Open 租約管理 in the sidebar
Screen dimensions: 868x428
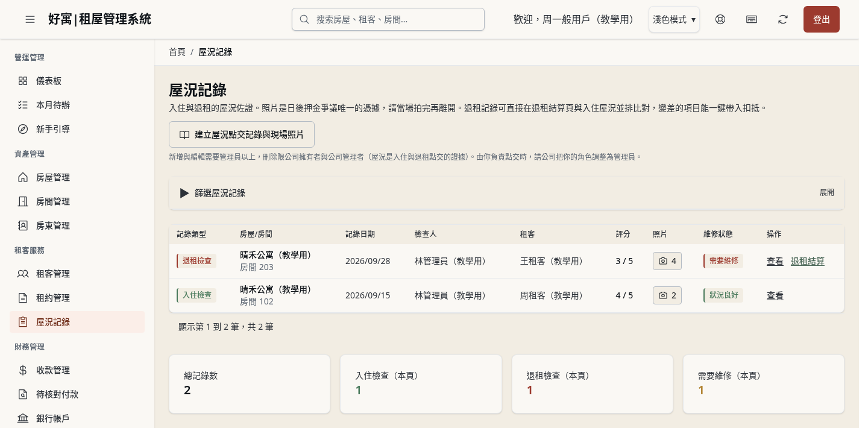click(77, 298)
